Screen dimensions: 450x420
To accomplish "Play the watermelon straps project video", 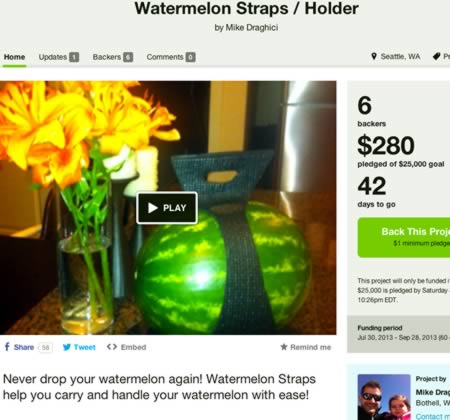I will point(167,208).
